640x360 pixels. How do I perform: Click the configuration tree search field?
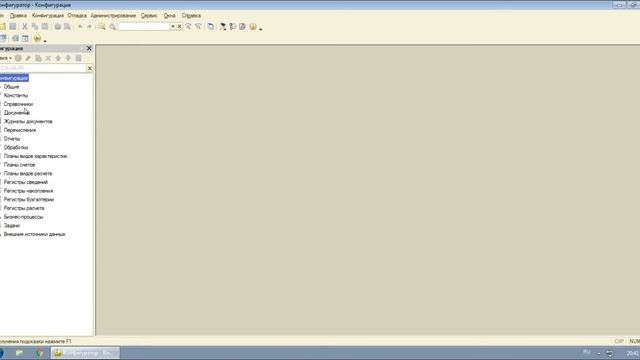click(43, 68)
